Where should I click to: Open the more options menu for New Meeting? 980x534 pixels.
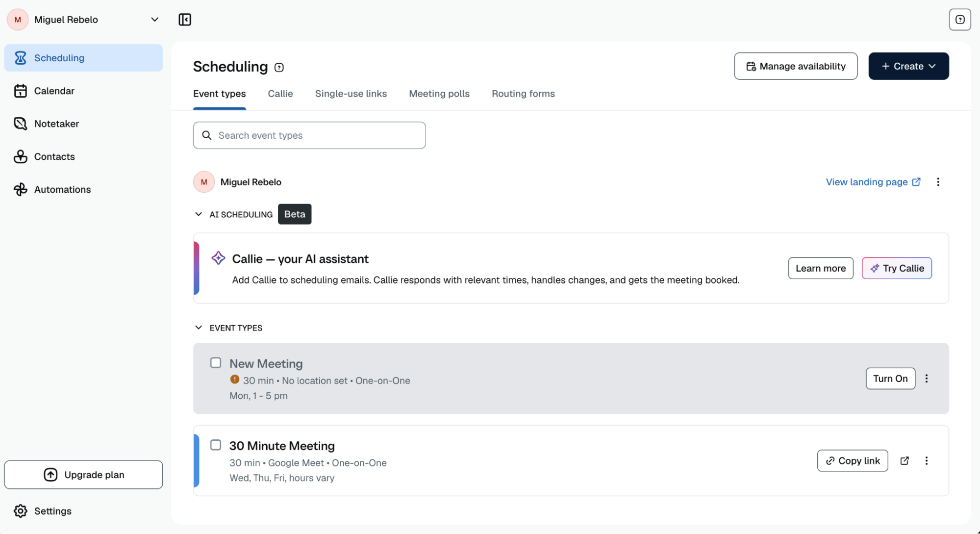(926, 379)
